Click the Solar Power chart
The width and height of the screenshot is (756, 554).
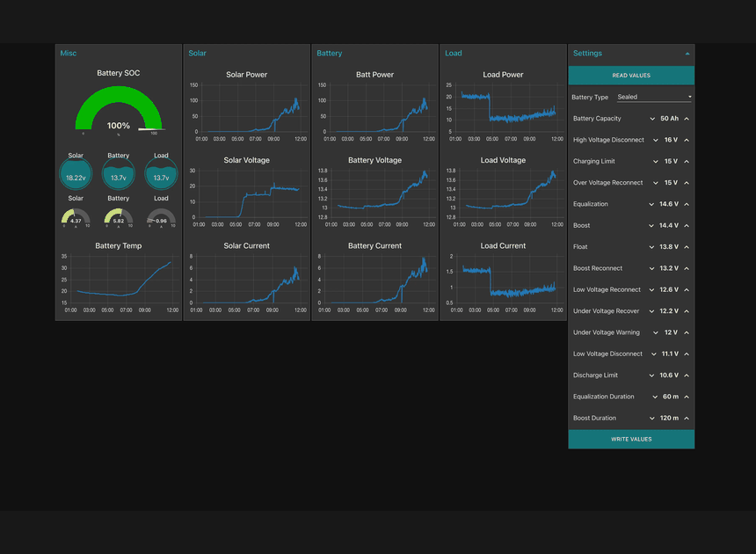(246, 108)
